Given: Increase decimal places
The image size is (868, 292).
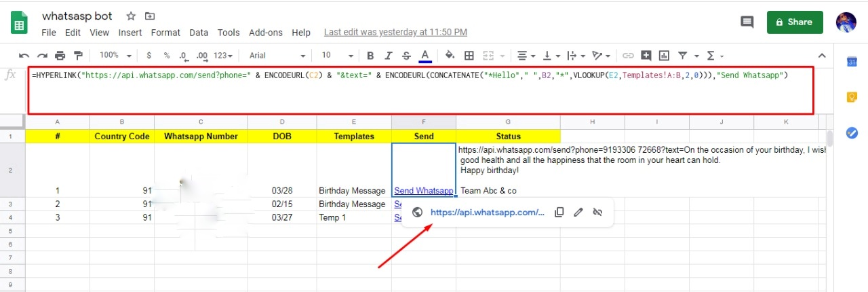Looking at the screenshot, I should click(x=201, y=56).
